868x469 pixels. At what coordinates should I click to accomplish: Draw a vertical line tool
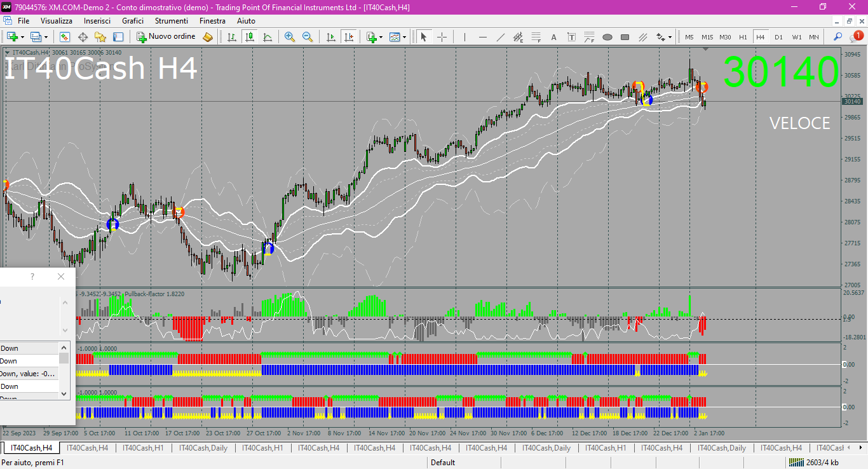[x=465, y=37]
